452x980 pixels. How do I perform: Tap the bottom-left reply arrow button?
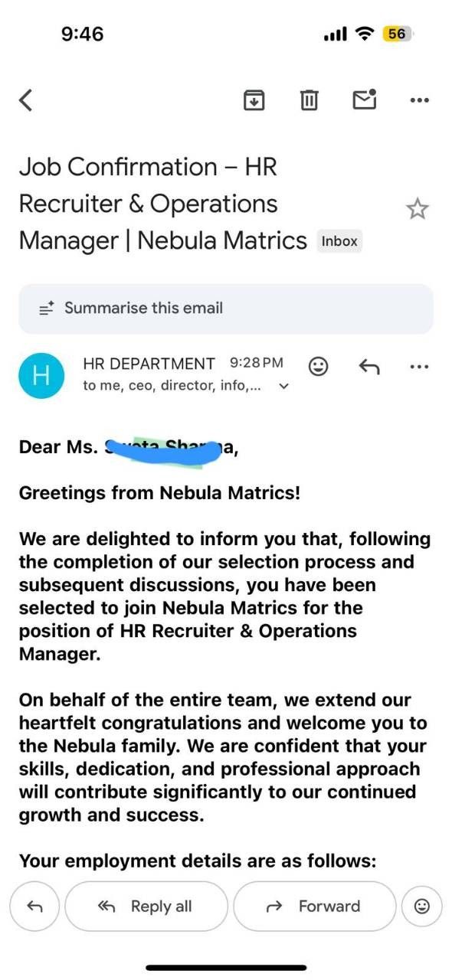pos(35,906)
